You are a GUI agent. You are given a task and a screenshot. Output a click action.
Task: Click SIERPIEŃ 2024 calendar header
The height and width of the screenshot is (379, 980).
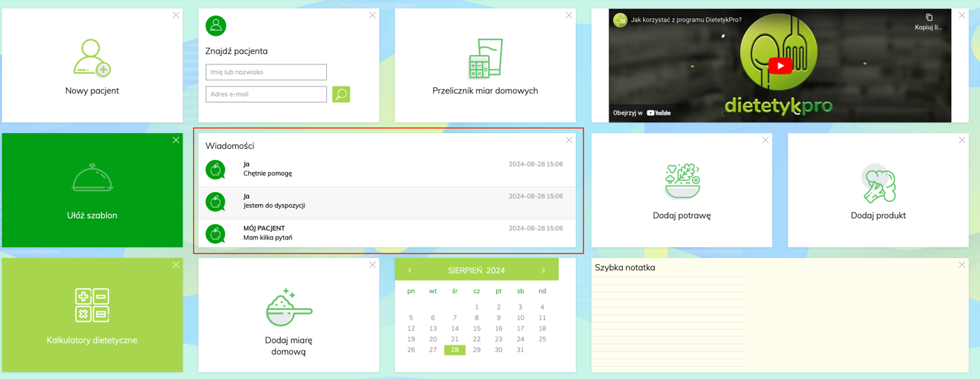pyautogui.click(x=476, y=271)
